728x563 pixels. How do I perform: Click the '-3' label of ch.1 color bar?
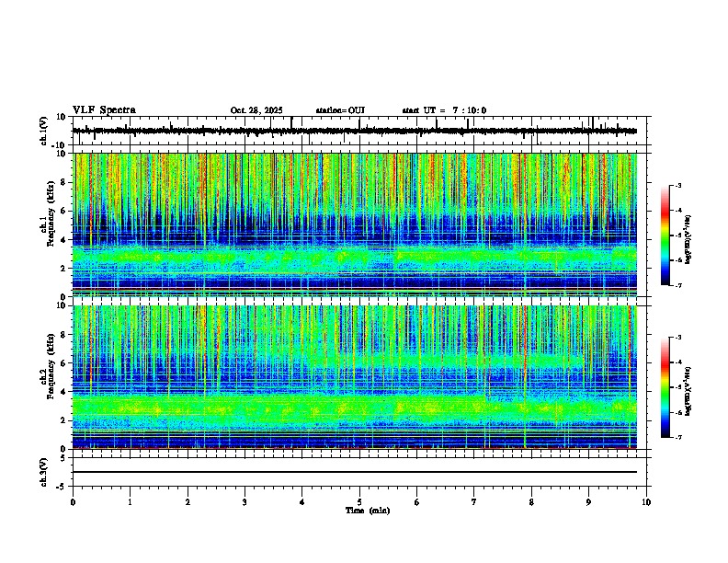(x=677, y=186)
